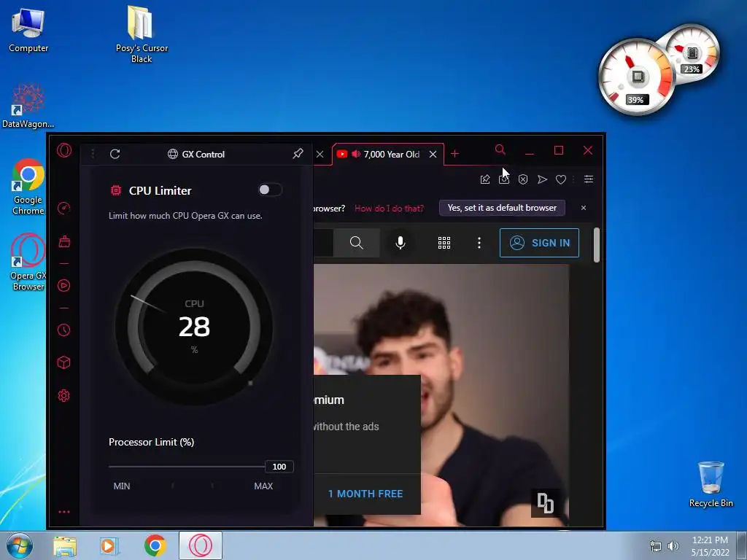Open Windows Explorer from taskbar
The width and height of the screenshot is (747, 560).
[65, 546]
